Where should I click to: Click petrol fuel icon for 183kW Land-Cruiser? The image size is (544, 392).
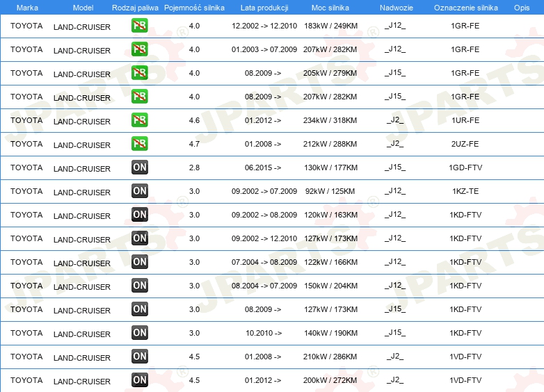[x=139, y=26]
